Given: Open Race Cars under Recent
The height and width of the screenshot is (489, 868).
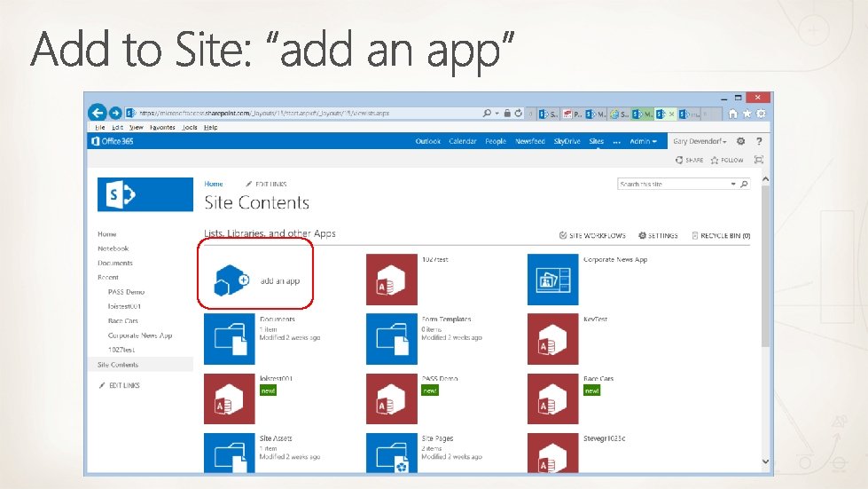Looking at the screenshot, I should pos(123,320).
